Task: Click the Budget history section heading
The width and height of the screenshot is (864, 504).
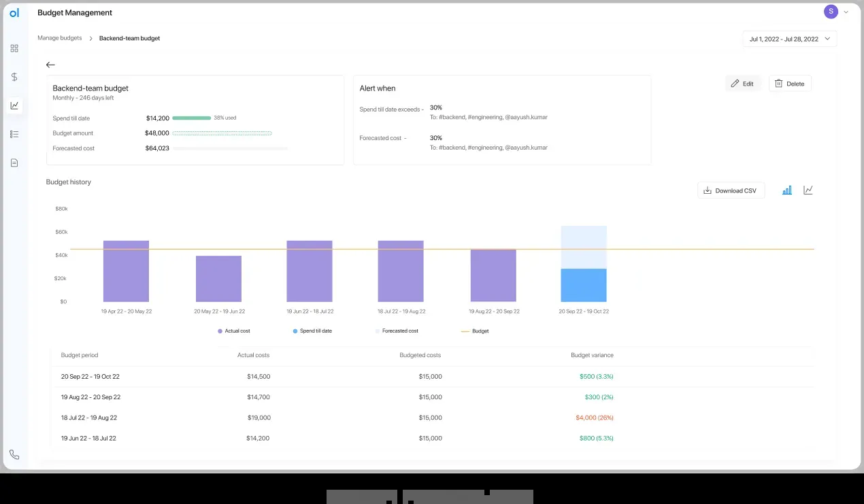Action: [x=68, y=182]
